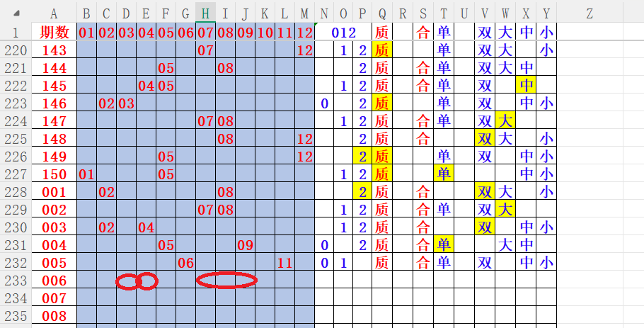The image size is (644, 328).
Task: Select period cell 146
Action: click(54, 103)
